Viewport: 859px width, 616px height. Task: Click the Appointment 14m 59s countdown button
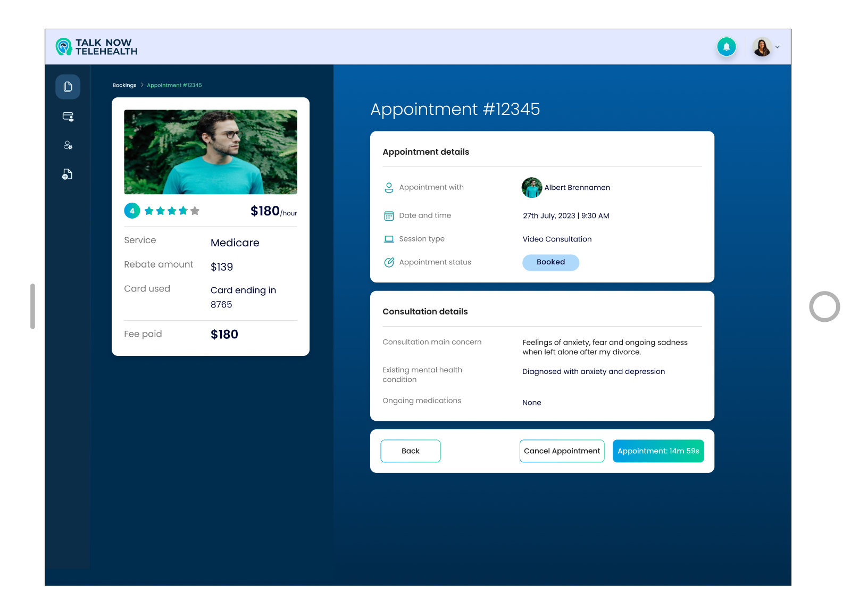tap(658, 451)
